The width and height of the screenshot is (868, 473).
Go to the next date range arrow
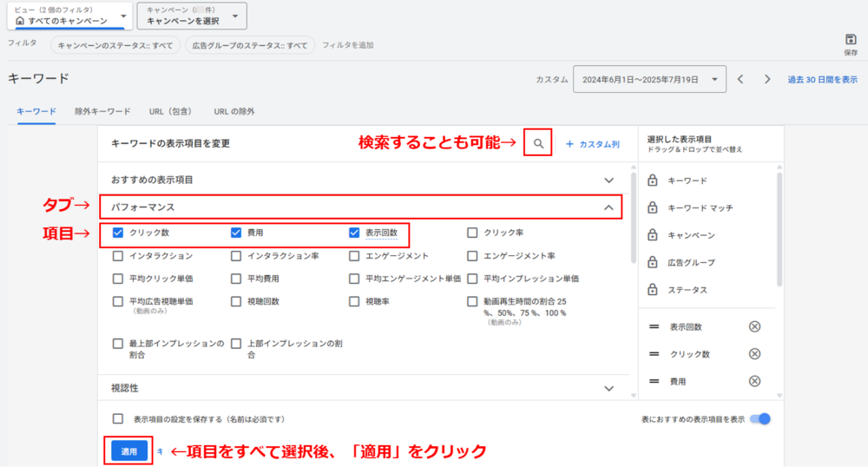(767, 79)
